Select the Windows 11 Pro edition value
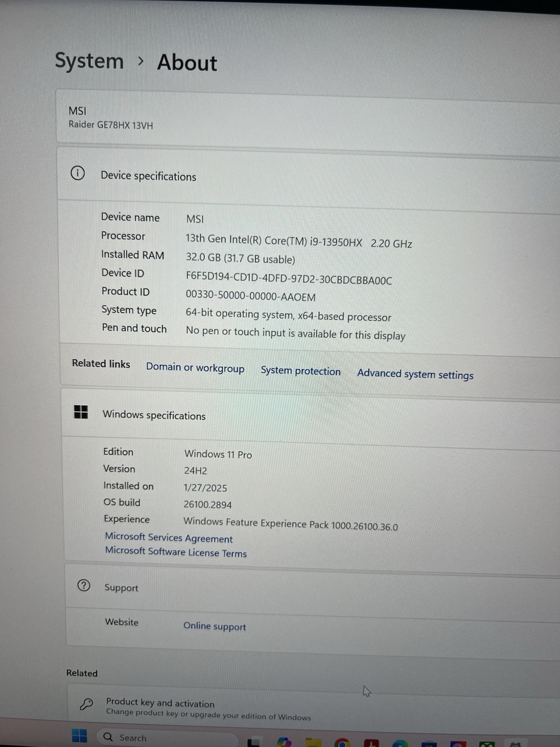Image resolution: width=560 pixels, height=747 pixels. pyautogui.click(x=218, y=454)
